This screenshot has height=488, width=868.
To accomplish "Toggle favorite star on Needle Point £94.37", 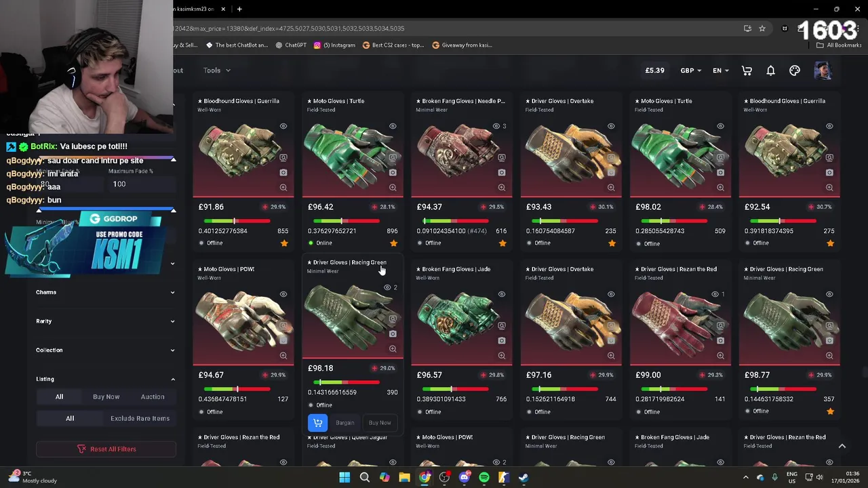I will coord(502,243).
